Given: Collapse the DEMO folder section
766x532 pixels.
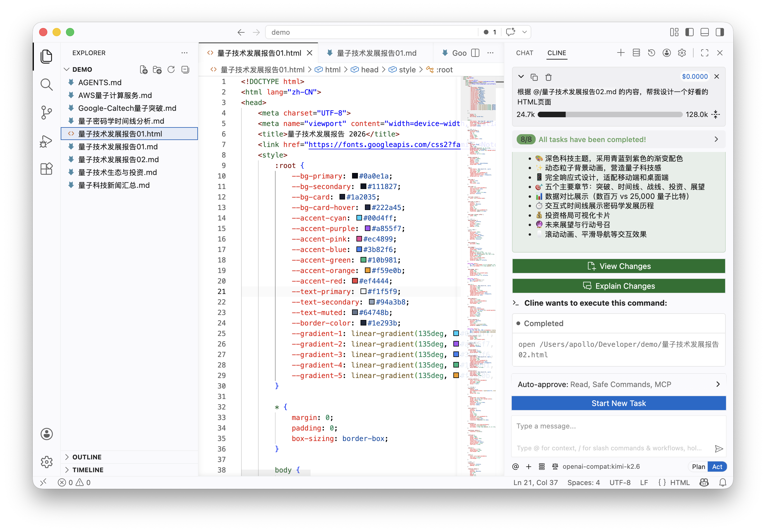Looking at the screenshot, I should [129, 70].
